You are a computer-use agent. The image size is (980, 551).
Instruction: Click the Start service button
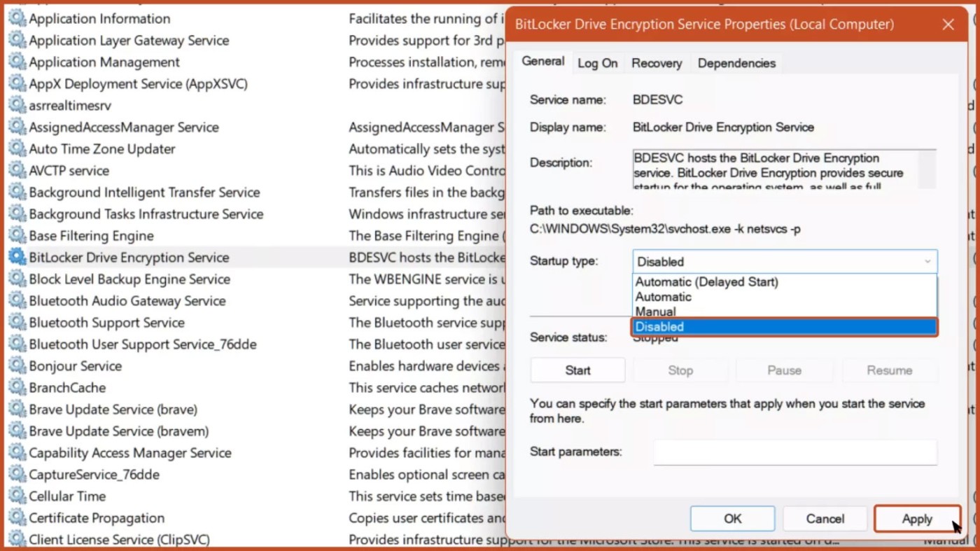pyautogui.click(x=577, y=370)
